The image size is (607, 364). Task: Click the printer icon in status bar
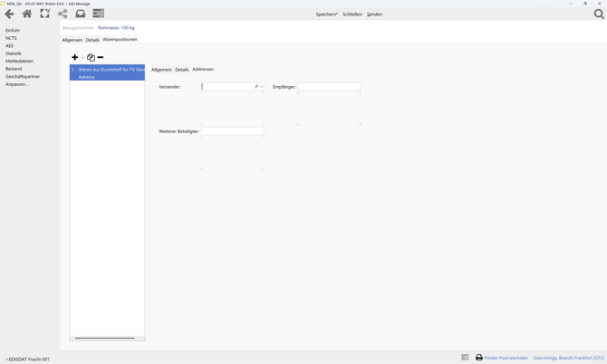tap(479, 358)
